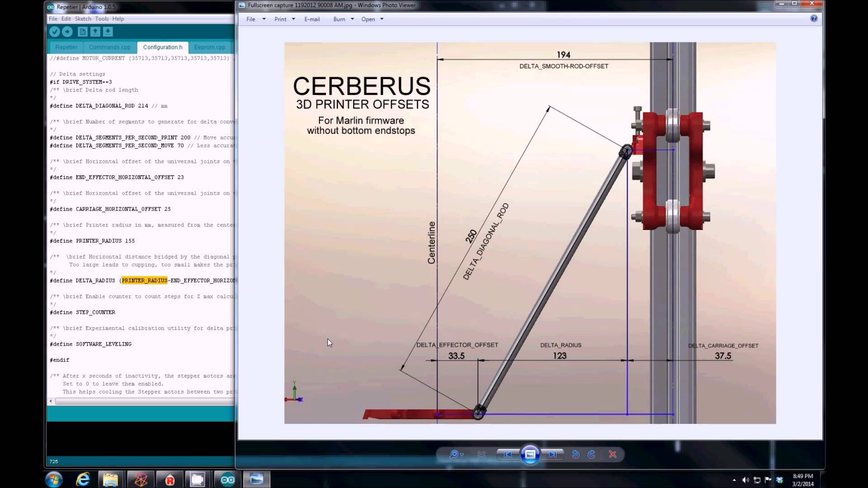Click the line '#define PRINTER_RADIUS 155'
This screenshot has width=868, height=488.
pyautogui.click(x=92, y=240)
